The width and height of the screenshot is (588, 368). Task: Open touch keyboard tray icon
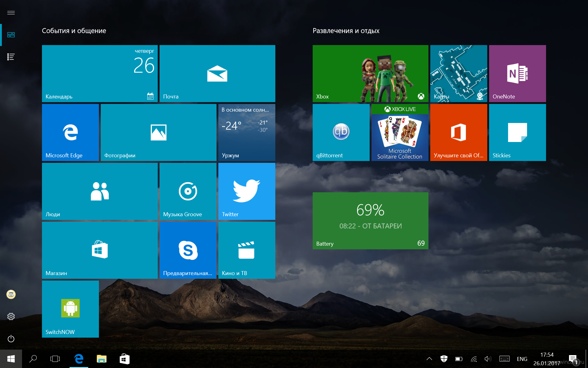(x=504, y=359)
